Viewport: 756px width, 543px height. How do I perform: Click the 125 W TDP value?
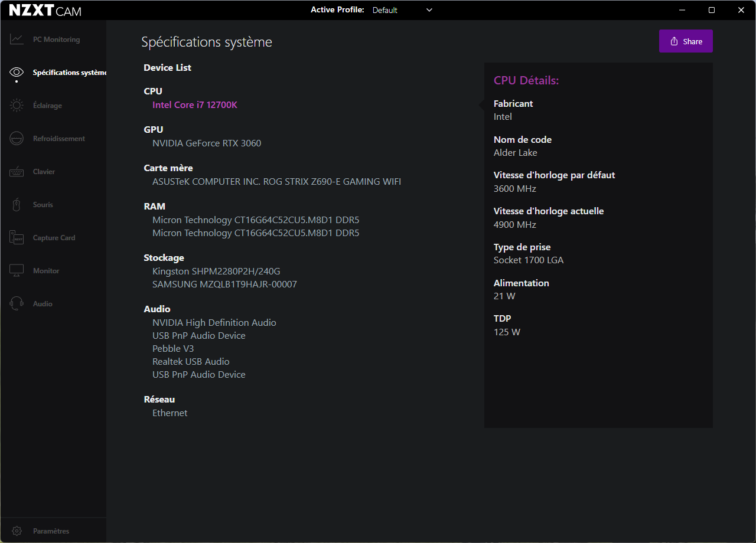(507, 332)
